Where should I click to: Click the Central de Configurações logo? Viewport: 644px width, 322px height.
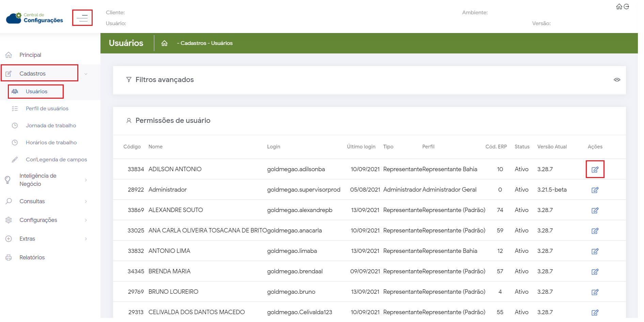coord(34,18)
